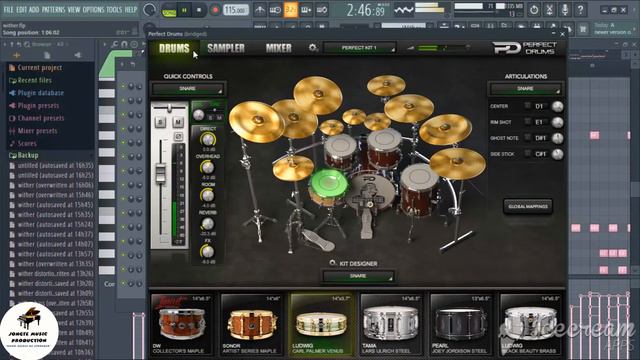
Task: Open Plugin presets folder in the browser
Action: (x=34, y=106)
